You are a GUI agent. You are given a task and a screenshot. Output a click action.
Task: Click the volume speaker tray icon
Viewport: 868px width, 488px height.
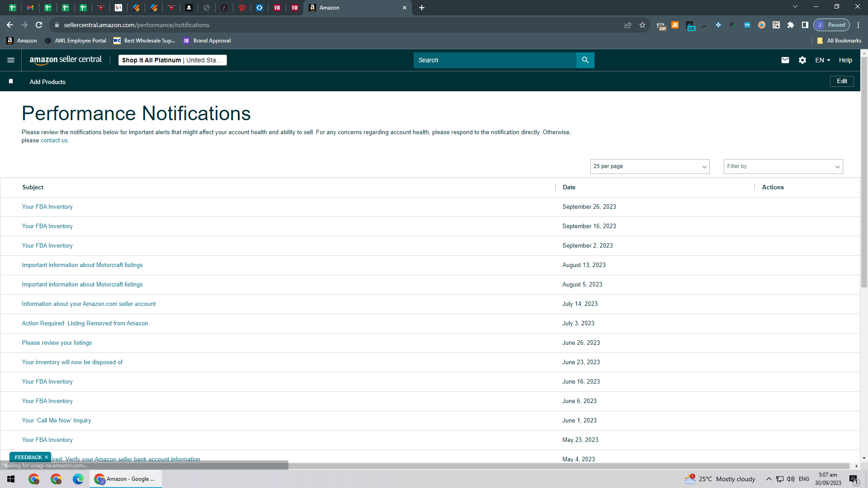[x=791, y=479]
